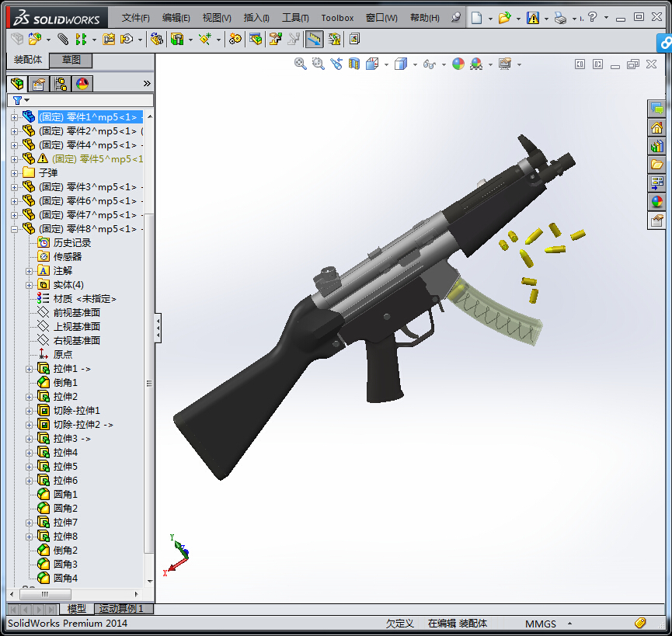Select 历史记录 tree item

click(x=72, y=243)
